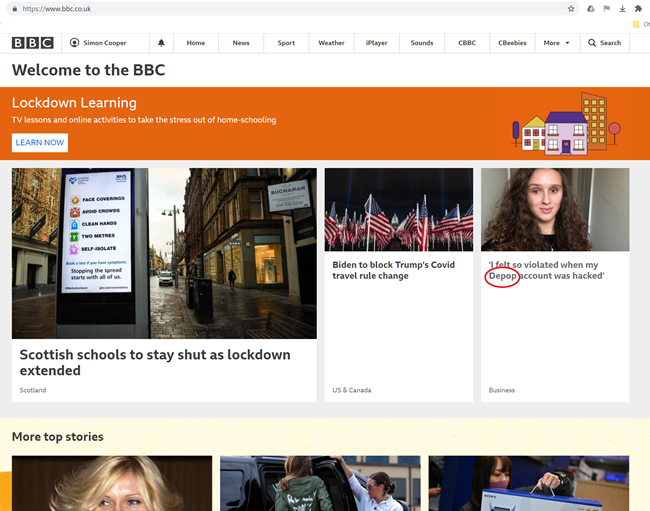Open the News section

[x=241, y=43]
